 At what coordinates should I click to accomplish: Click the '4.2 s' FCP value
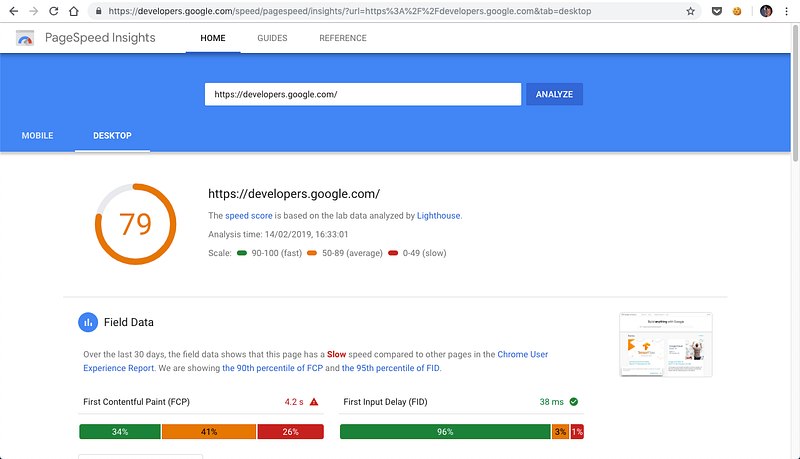[x=294, y=402]
